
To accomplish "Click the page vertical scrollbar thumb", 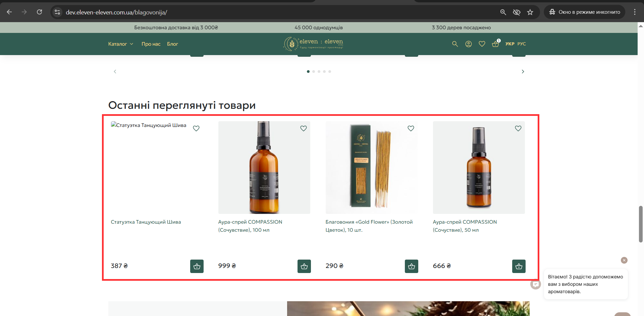I will click(641, 224).
